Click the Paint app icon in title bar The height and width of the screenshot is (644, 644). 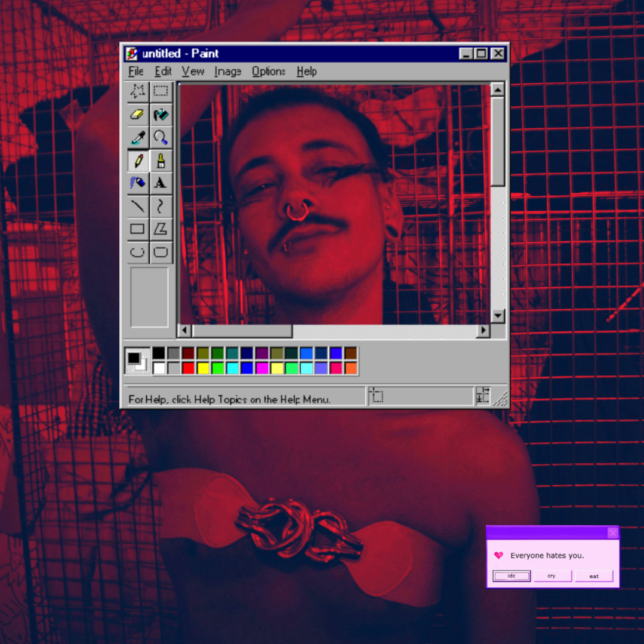click(x=133, y=53)
